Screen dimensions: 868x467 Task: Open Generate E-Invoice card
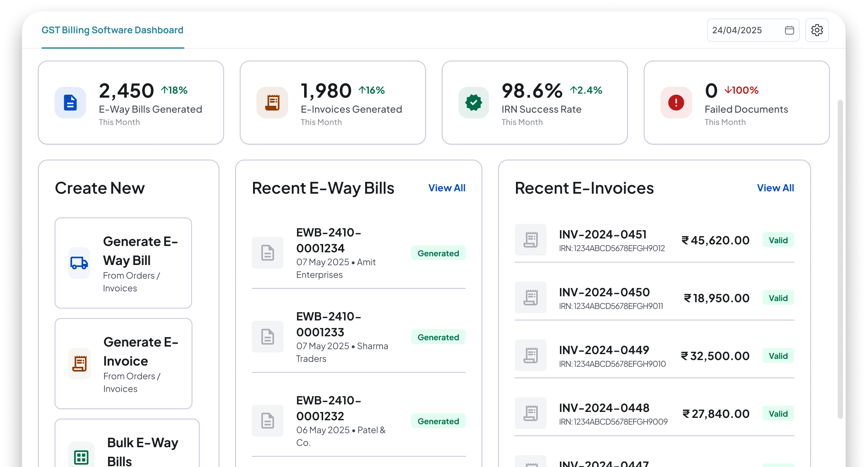pyautogui.click(x=124, y=364)
